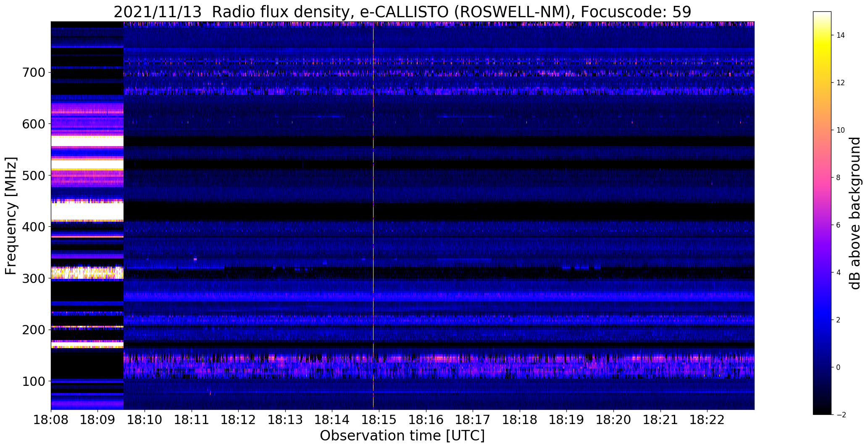The image size is (868, 448).
Task: Click the 200 frequency tick label
Action: point(33,330)
